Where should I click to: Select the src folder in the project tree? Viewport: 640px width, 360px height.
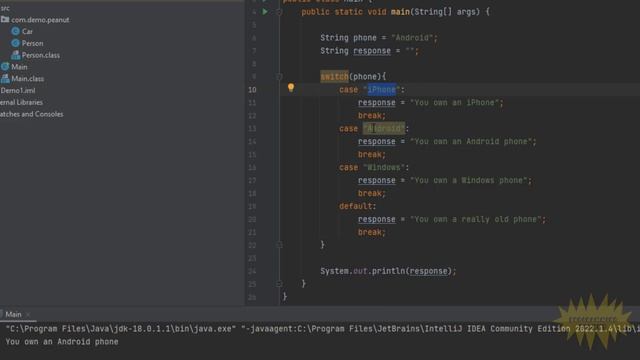coord(5,8)
